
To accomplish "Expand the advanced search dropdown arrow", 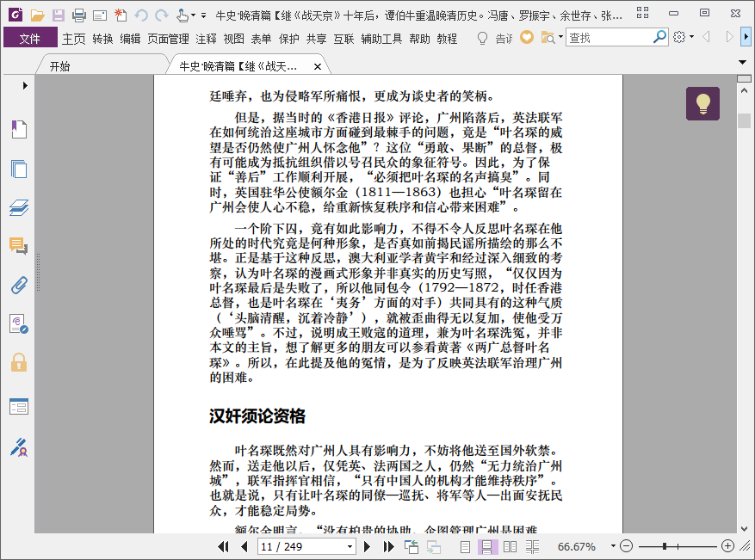I will (560, 37).
